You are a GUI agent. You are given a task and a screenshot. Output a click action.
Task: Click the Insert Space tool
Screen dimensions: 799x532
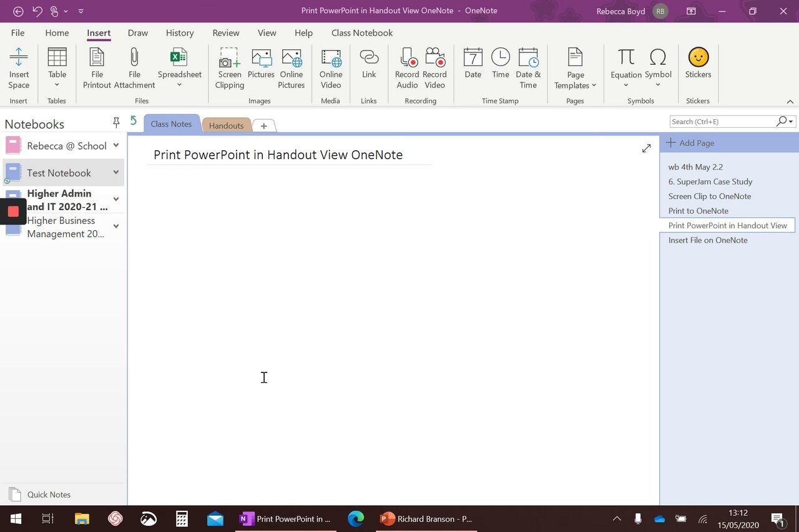click(x=19, y=69)
